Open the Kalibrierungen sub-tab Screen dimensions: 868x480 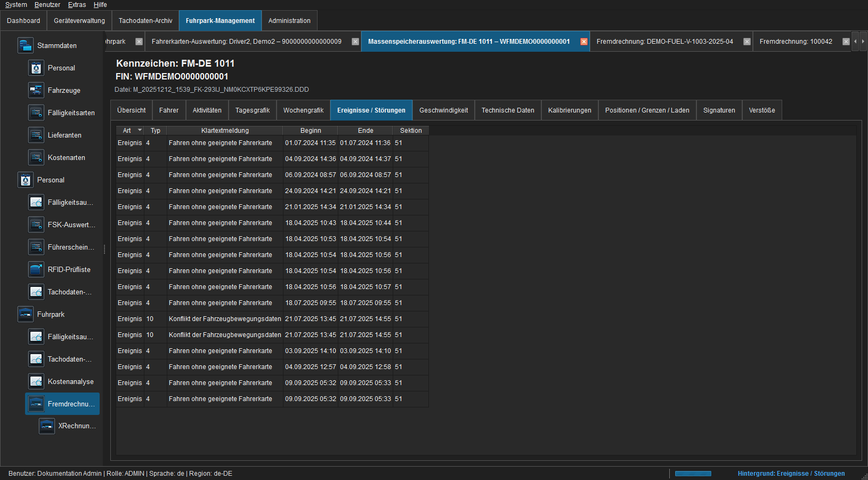coord(570,110)
